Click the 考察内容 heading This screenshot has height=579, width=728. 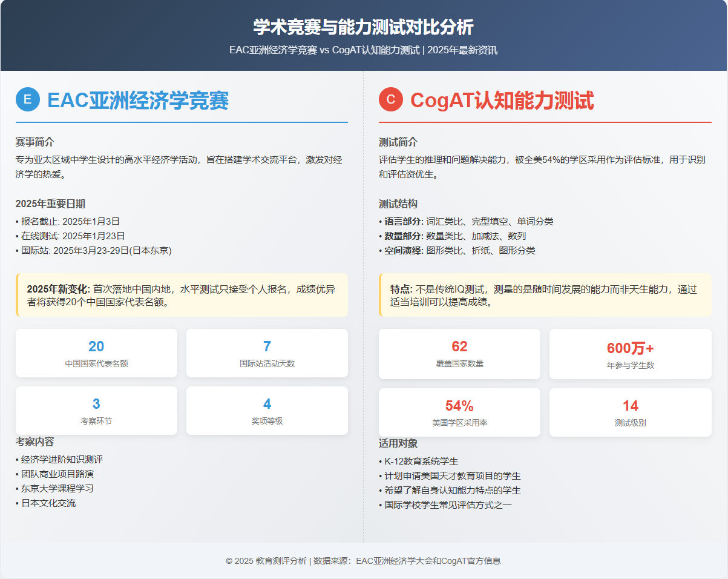[35, 442]
